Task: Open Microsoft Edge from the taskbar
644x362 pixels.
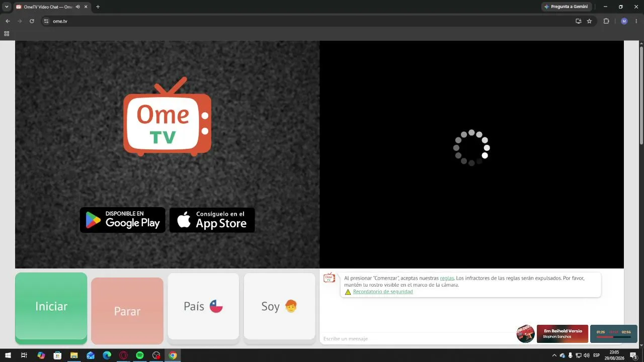Action: pyautogui.click(x=107, y=355)
